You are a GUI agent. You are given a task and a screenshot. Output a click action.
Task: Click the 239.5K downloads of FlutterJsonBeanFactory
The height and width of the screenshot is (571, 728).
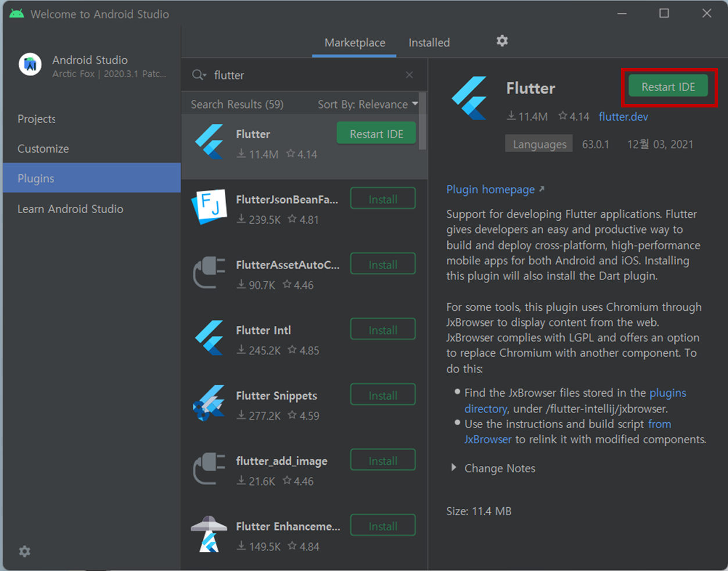(259, 220)
